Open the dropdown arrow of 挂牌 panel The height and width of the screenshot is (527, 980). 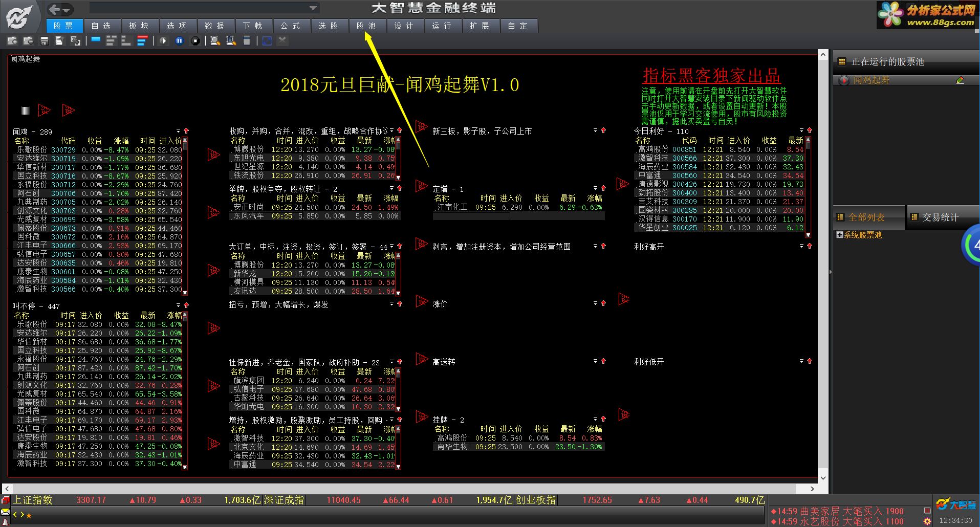[x=595, y=419]
